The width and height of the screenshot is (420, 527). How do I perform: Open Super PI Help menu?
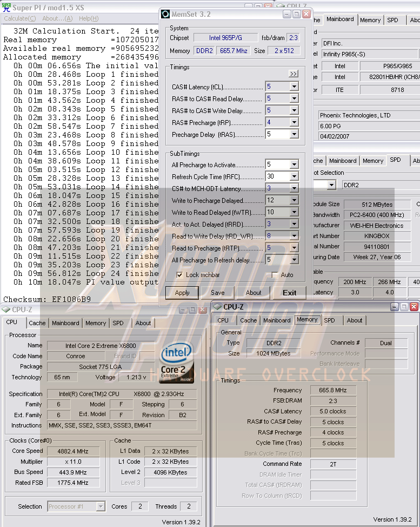click(x=89, y=18)
